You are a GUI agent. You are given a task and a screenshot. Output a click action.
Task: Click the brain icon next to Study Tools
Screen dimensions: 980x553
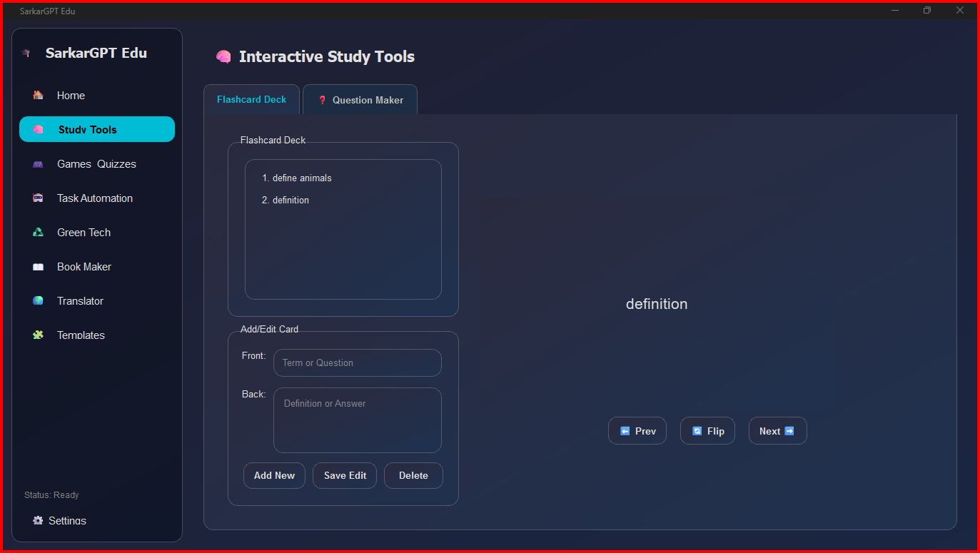pyautogui.click(x=38, y=129)
